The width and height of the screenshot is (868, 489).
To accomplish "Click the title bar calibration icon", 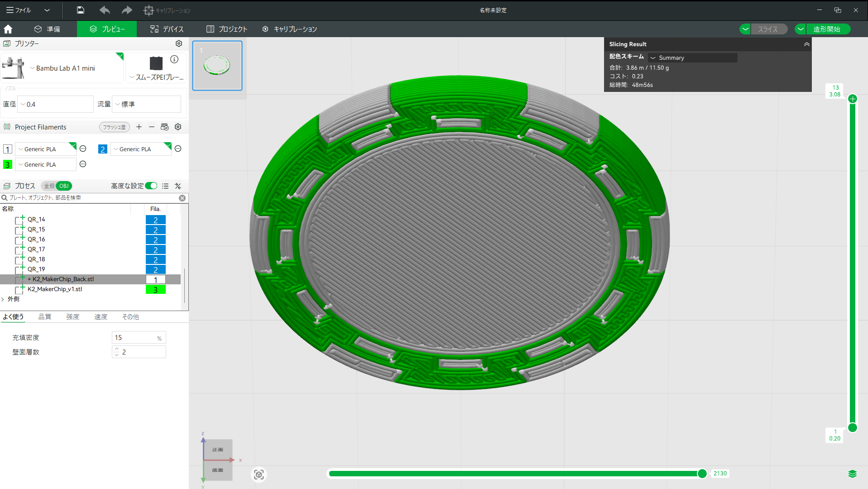I will pyautogui.click(x=149, y=10).
